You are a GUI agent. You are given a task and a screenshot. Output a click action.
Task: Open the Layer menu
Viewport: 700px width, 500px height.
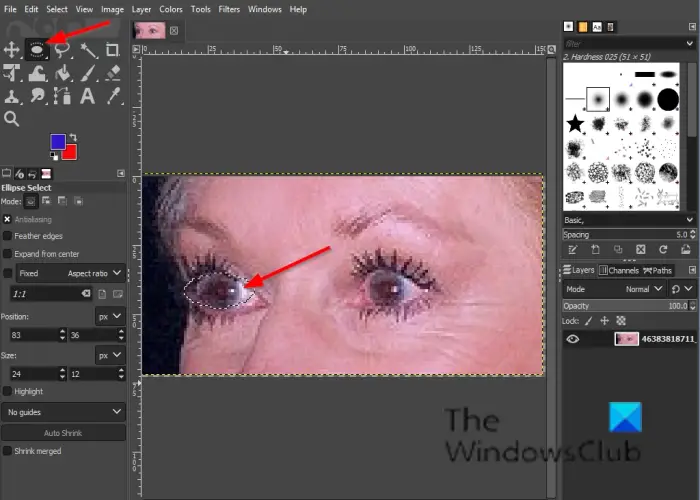pyautogui.click(x=141, y=9)
